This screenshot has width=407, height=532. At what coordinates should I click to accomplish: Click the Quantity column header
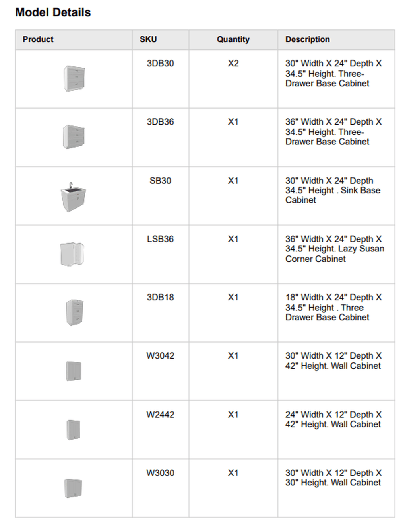pos(233,39)
